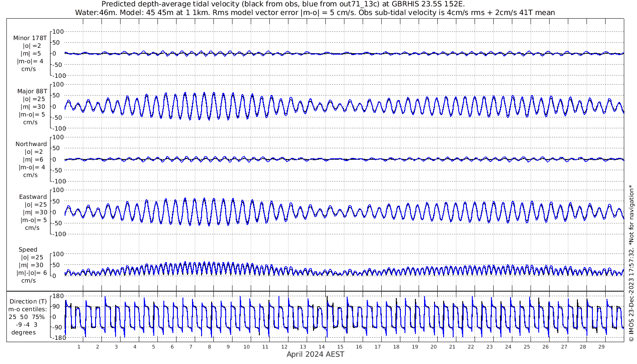637x364 pixels.
Task: Select the 'Northward' panel label
Action: tap(31, 144)
